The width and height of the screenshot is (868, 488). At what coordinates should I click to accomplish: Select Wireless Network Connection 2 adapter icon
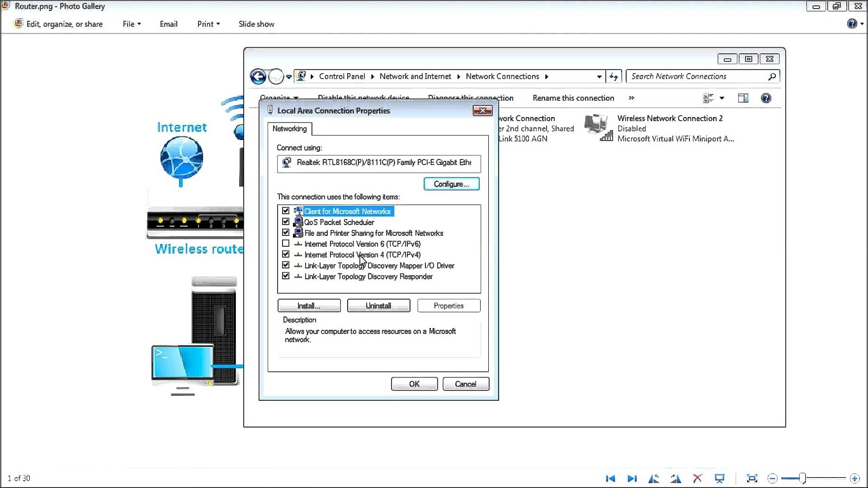click(598, 128)
